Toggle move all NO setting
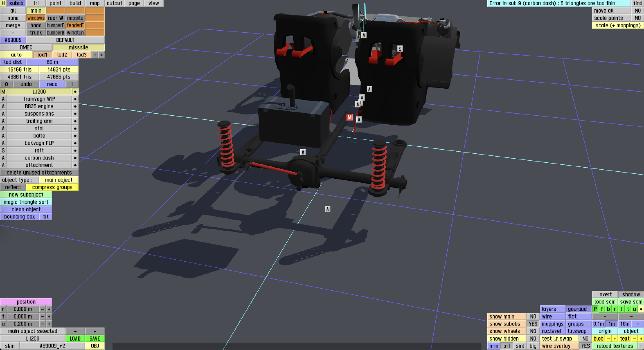 637,11
